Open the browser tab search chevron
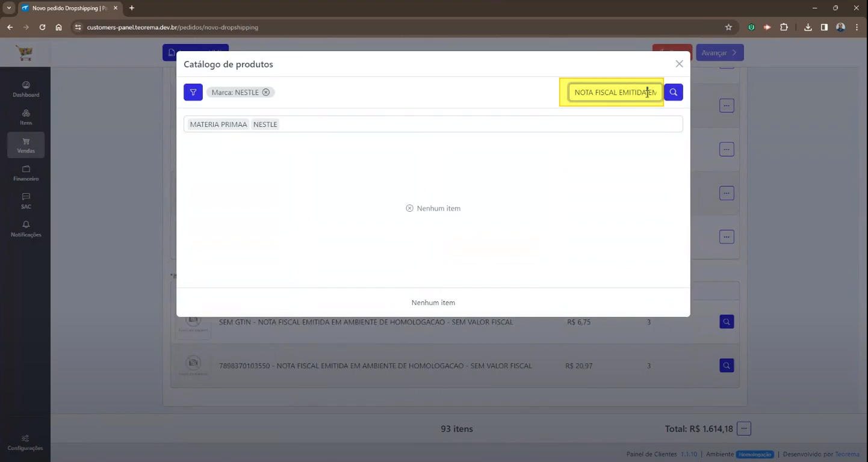868x462 pixels. [x=8, y=8]
